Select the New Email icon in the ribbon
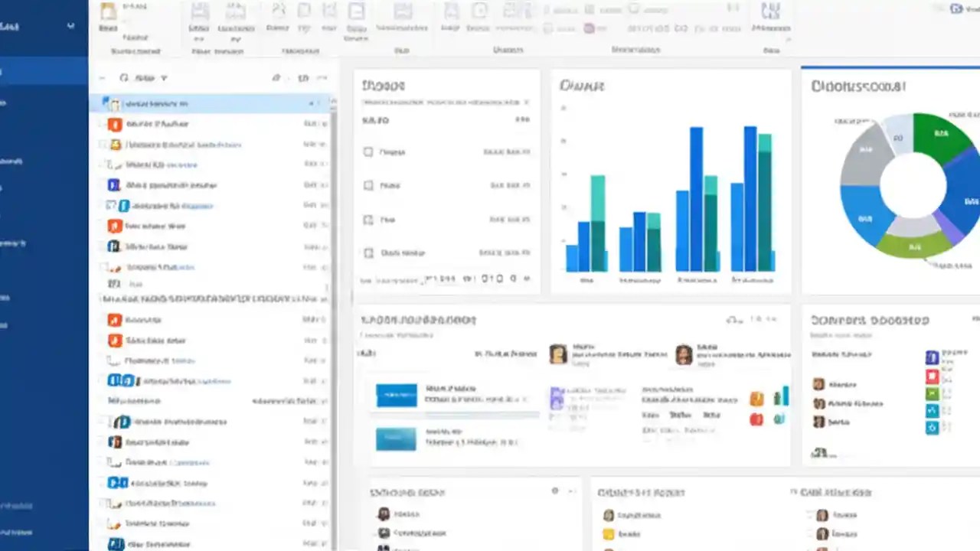 (x=107, y=15)
